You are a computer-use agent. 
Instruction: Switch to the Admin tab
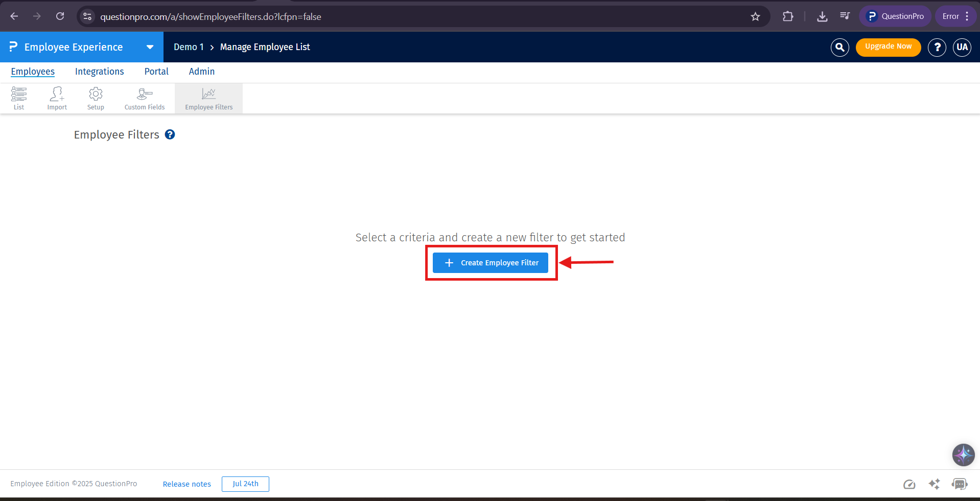(x=202, y=72)
